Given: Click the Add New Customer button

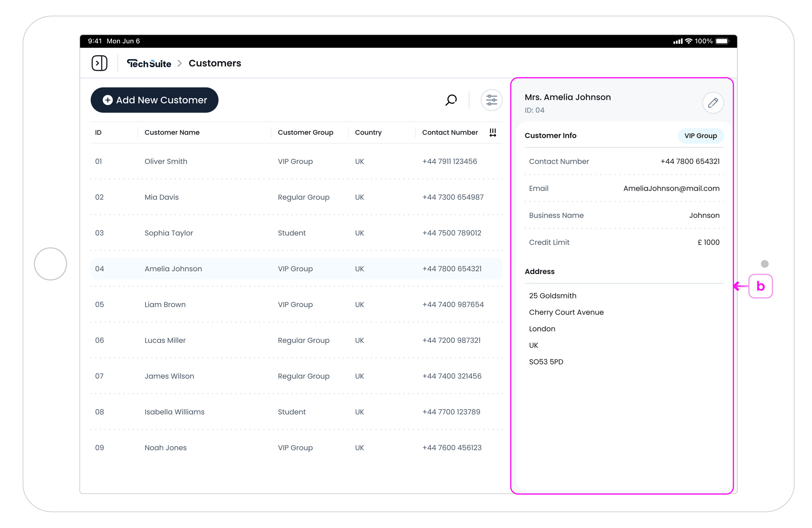Looking at the screenshot, I should (154, 100).
